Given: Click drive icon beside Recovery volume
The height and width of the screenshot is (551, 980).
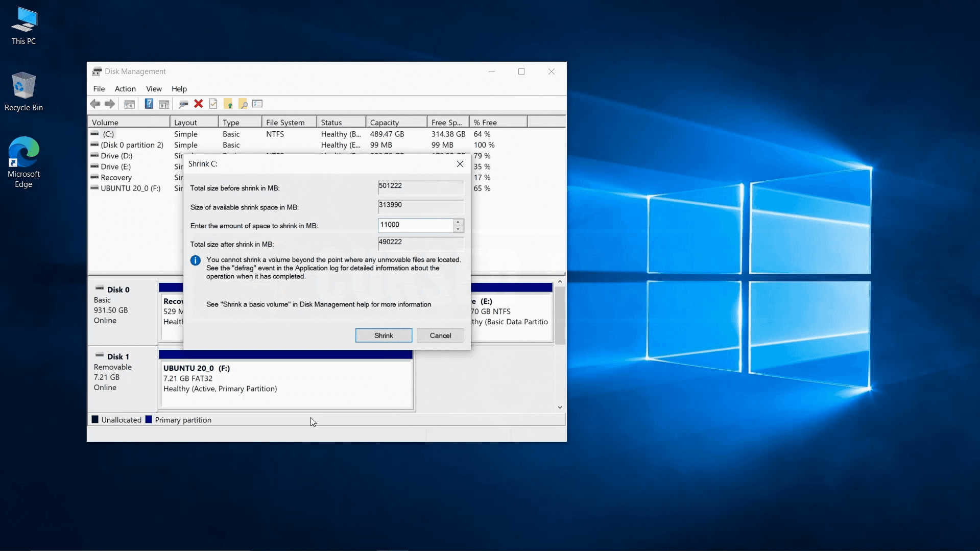Looking at the screenshot, I should [x=94, y=177].
